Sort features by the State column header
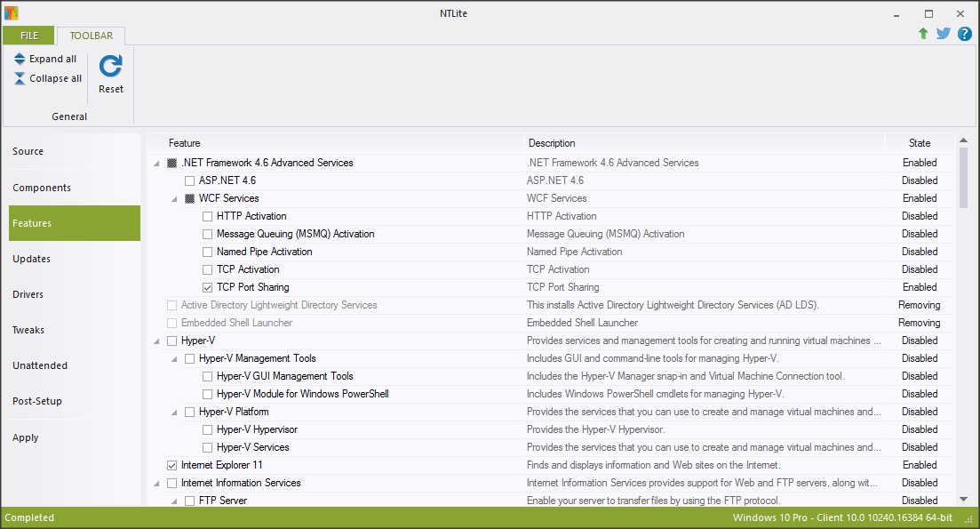The height and width of the screenshot is (529, 980). click(920, 143)
